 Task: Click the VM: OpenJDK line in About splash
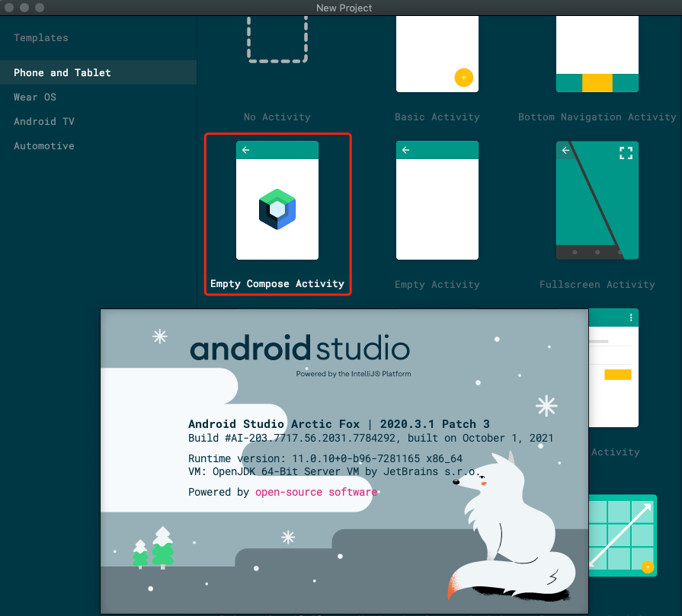click(x=334, y=471)
